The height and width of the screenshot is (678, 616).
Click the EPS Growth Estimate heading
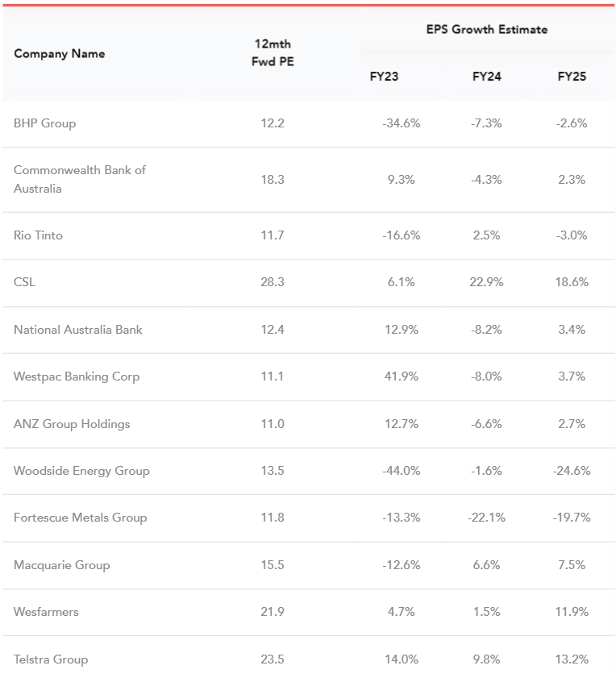(486, 30)
